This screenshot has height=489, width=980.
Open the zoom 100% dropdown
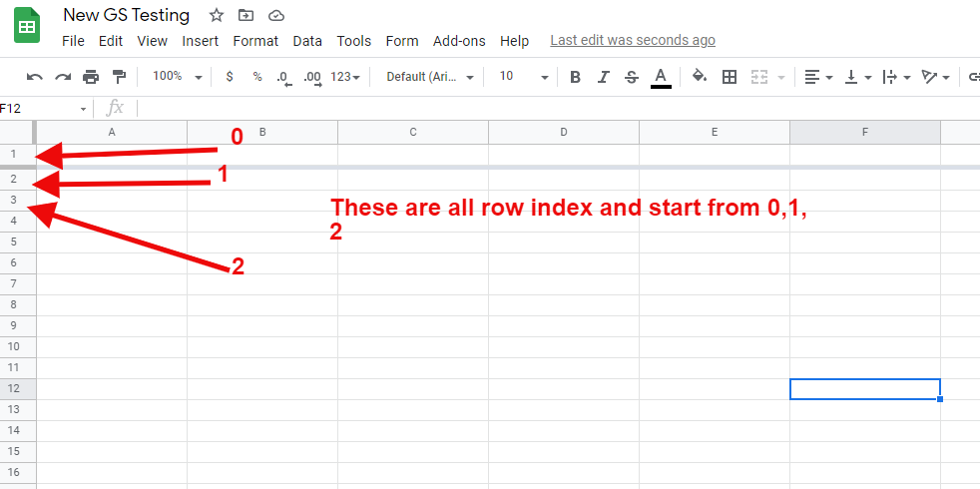point(178,76)
